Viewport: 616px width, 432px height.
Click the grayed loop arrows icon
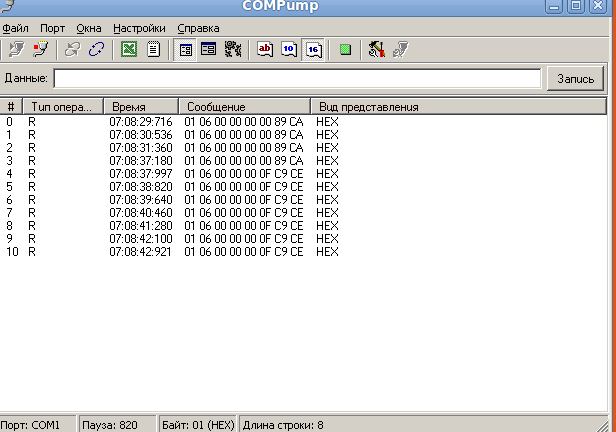[72, 49]
